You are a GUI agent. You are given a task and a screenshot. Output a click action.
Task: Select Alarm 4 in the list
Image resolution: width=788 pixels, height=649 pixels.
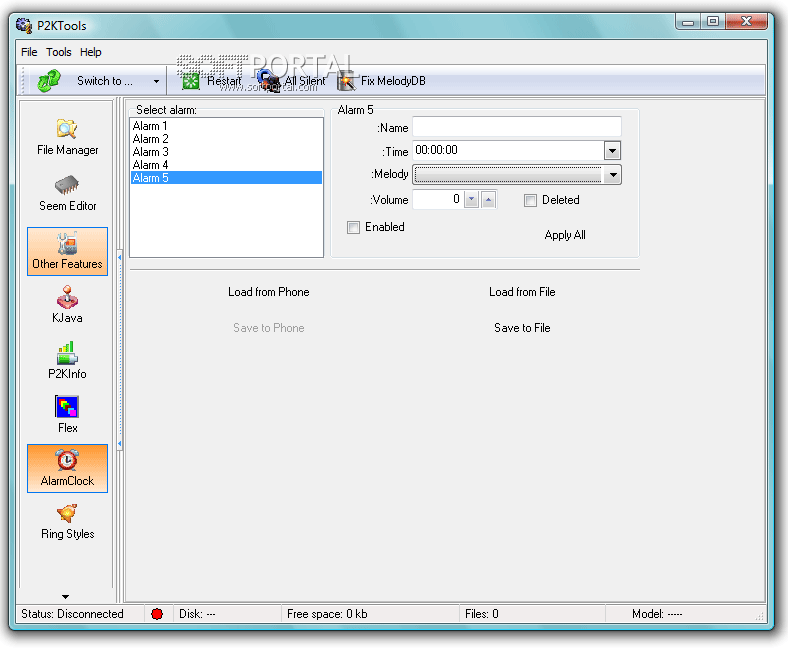pos(226,165)
